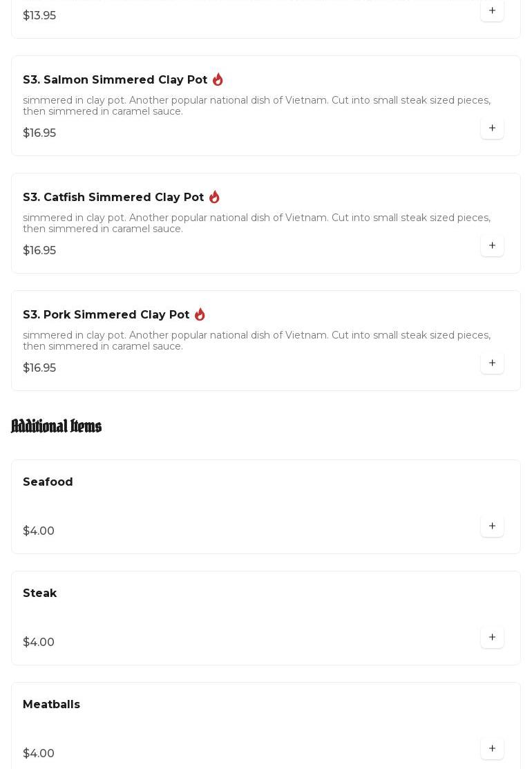Click the spicy flame icon beside Salmon
This screenshot has width=532, height=769.
(218, 79)
